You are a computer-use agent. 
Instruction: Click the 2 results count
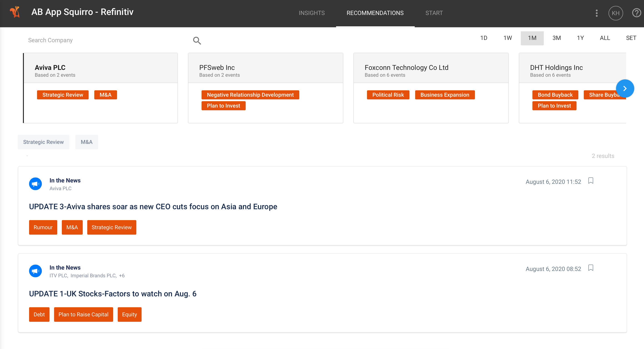603,156
